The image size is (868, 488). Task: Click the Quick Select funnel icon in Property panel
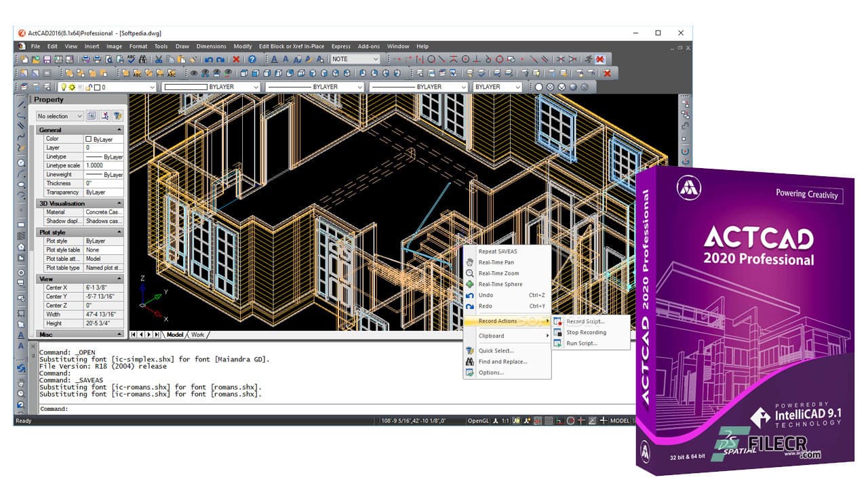(117, 115)
